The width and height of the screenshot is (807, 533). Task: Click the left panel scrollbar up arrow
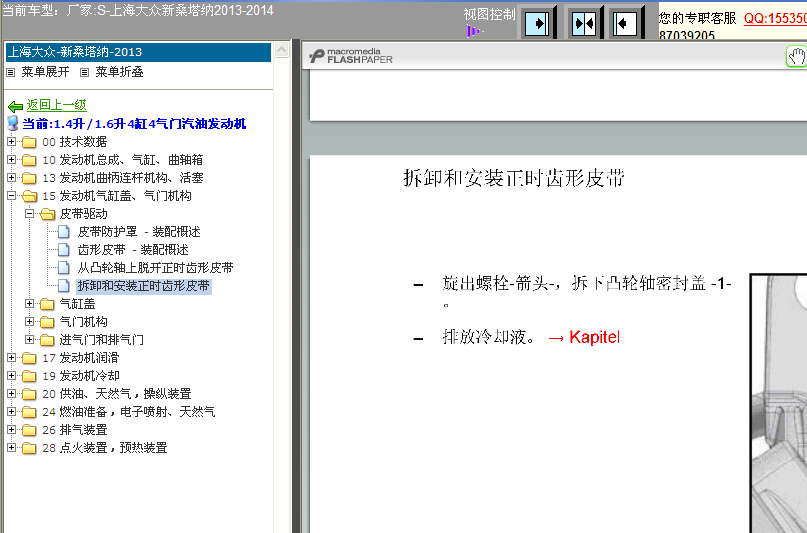(x=282, y=48)
